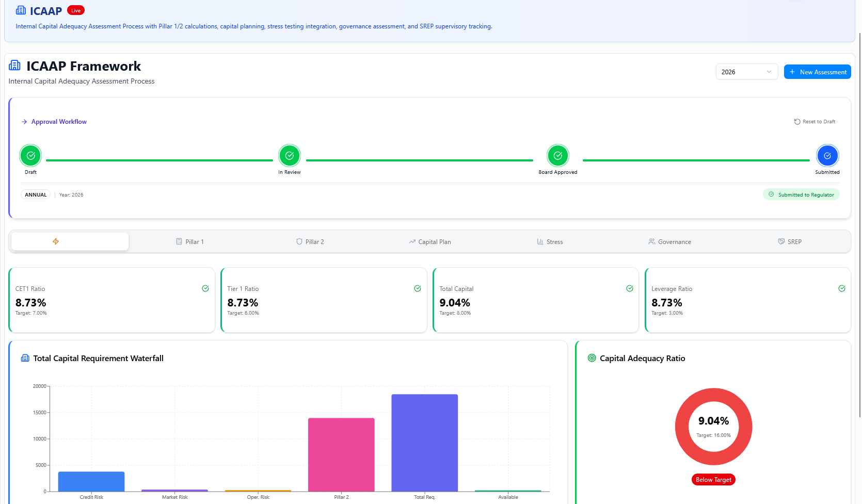862x504 pixels.
Task: Click the ICAAP Framework building icon
Action: pos(15,66)
